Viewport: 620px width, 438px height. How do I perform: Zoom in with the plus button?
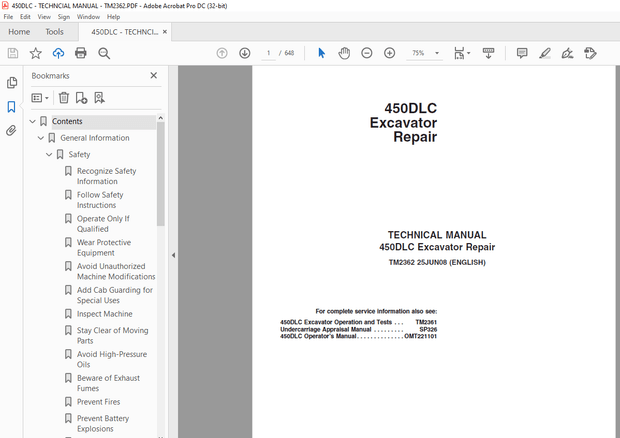(x=389, y=53)
